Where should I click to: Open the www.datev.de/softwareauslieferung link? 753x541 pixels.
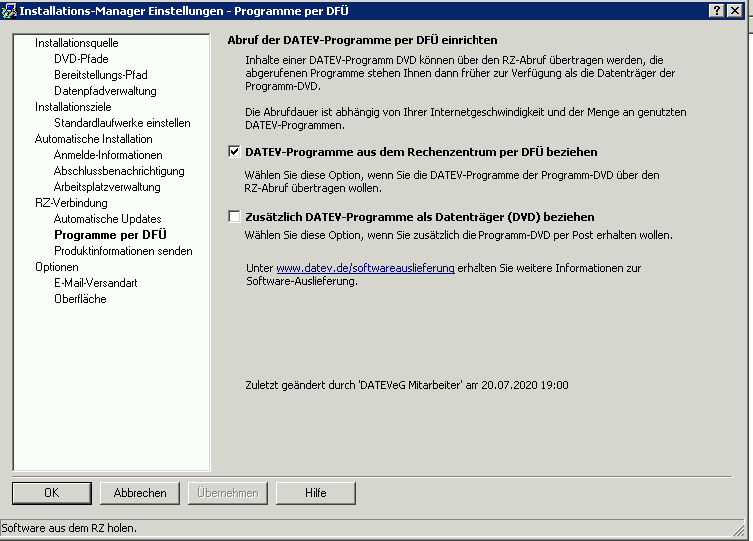pyautogui.click(x=365, y=268)
